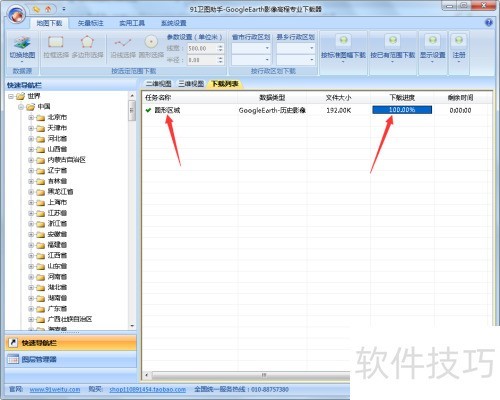Screen dimensions: 500x400
Task: Click the folder icon next to 安徽省
Action: 40,235
